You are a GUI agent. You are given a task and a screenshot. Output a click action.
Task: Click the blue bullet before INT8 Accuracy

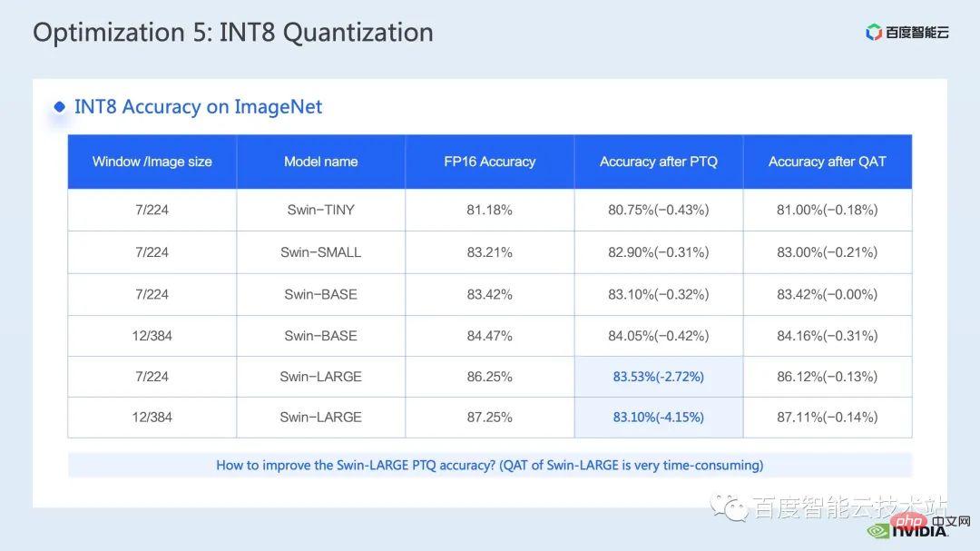click(x=59, y=107)
